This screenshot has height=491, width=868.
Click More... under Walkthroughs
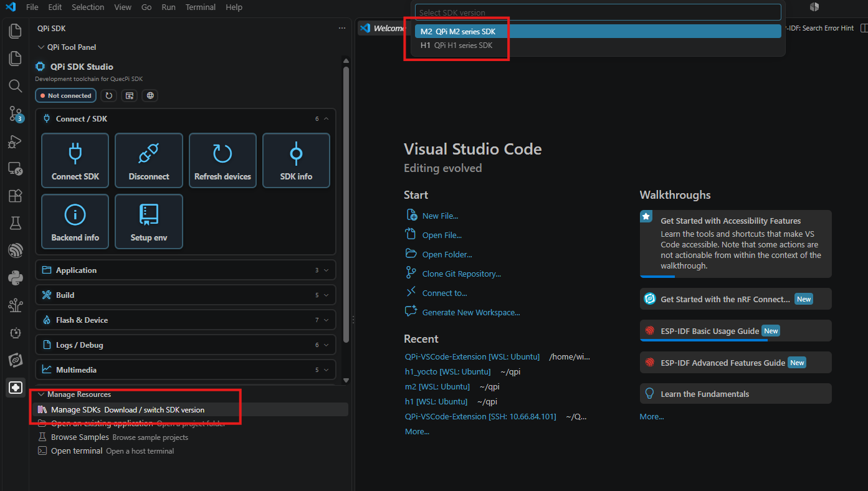click(652, 416)
